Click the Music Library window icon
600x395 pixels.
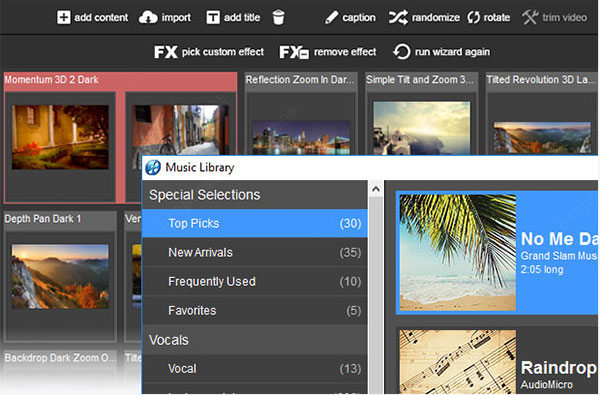click(153, 168)
